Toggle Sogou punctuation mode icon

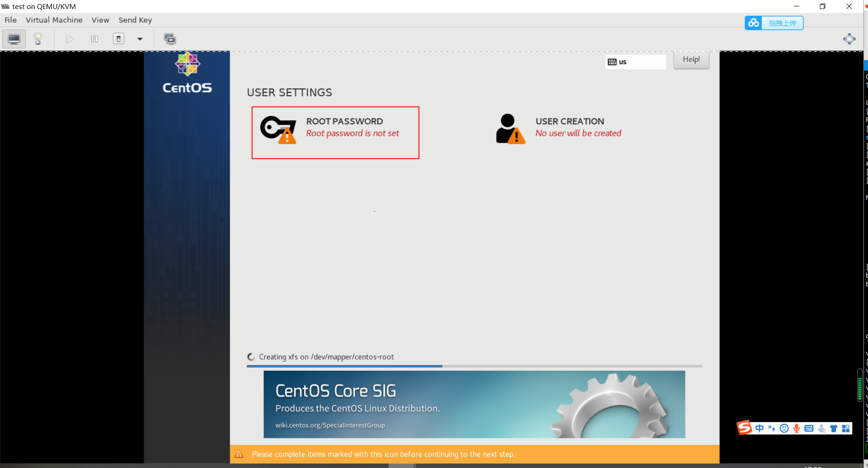coord(772,428)
